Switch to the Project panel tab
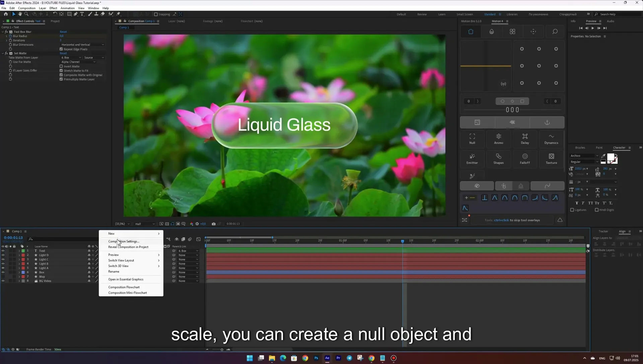The image size is (643, 364). (55, 21)
